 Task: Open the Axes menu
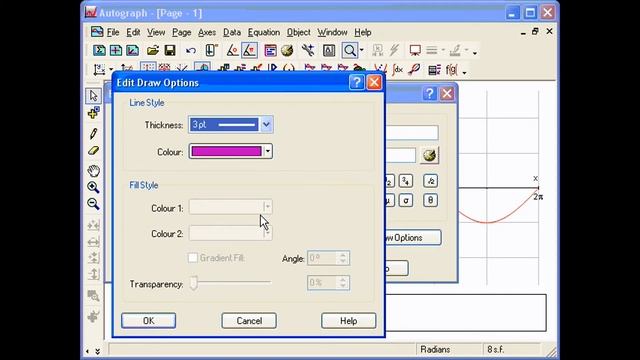point(207,32)
